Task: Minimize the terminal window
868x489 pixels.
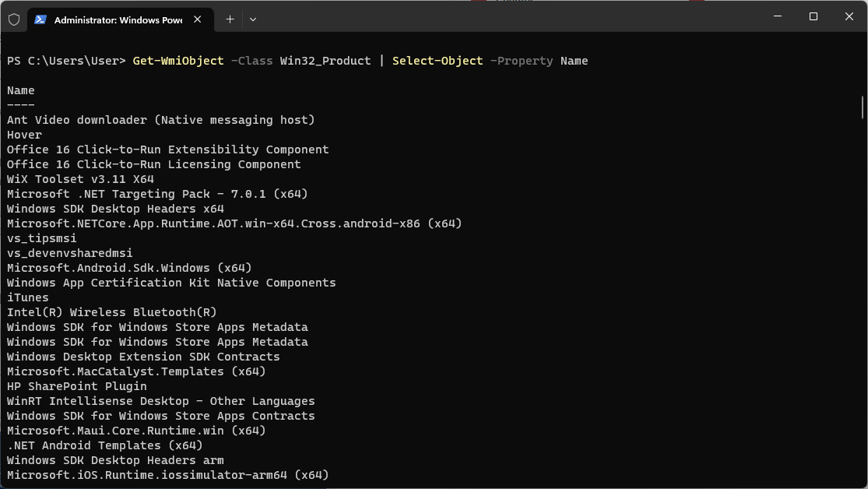Action: 778,16
